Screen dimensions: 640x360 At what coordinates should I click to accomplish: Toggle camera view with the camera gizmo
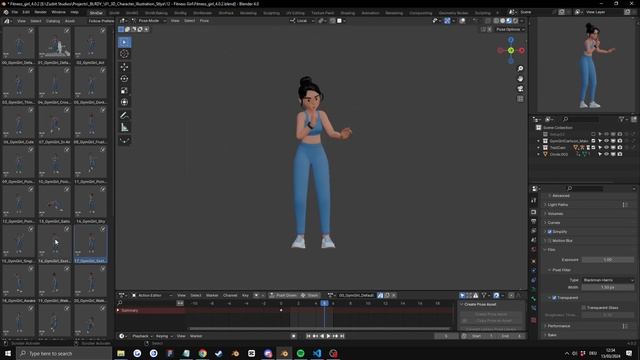click(520, 89)
